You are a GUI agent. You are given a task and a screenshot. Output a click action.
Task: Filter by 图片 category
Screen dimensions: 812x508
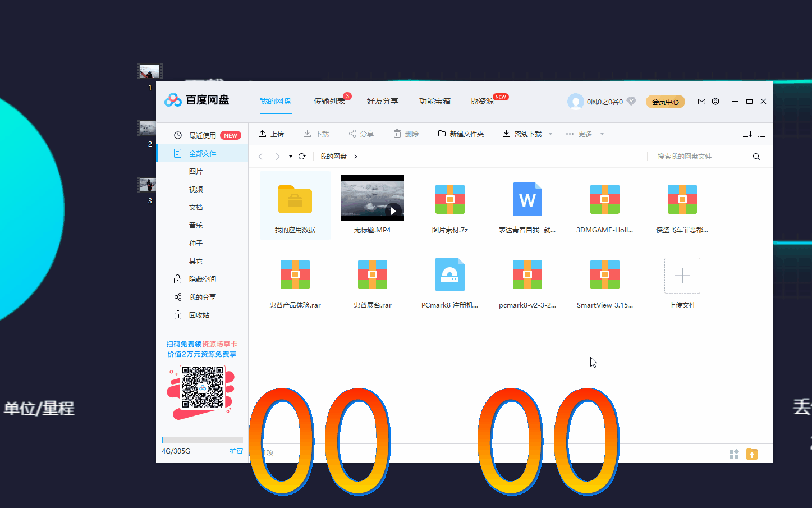pos(196,171)
